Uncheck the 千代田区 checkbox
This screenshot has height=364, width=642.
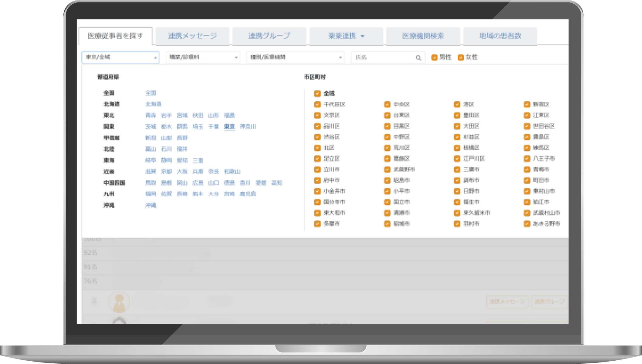[x=317, y=104]
